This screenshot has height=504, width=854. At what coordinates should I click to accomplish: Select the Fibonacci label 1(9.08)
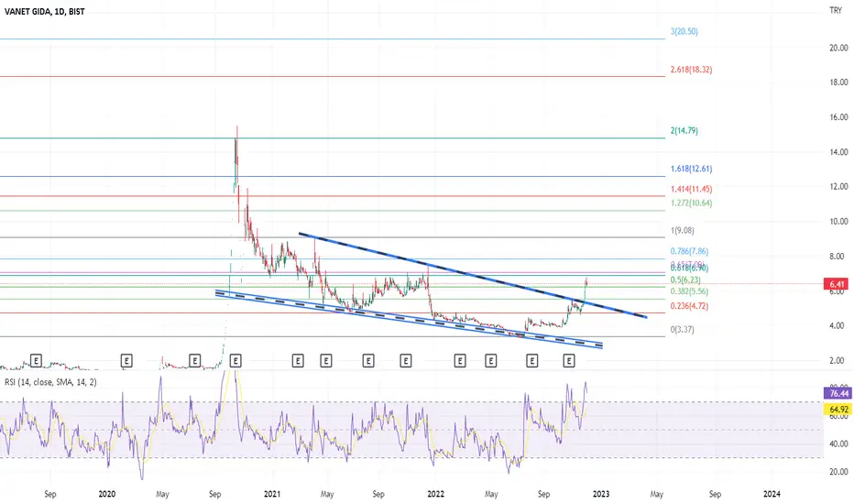683,230
